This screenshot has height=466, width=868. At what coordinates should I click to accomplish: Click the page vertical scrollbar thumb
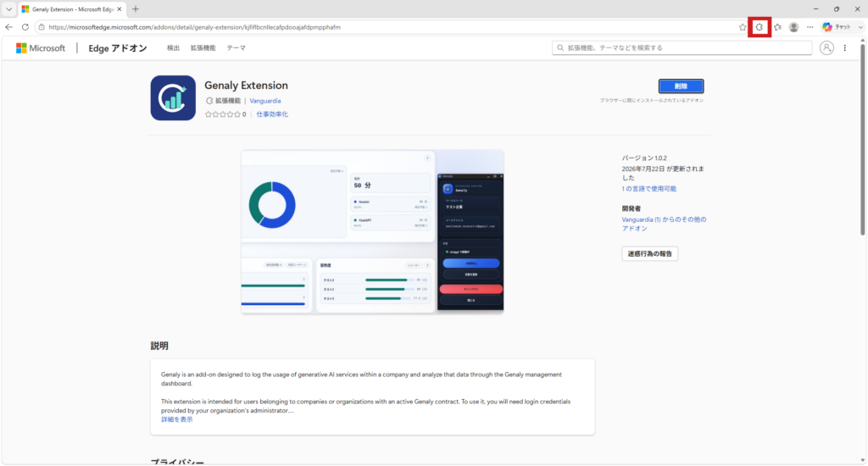pyautogui.click(x=862, y=140)
